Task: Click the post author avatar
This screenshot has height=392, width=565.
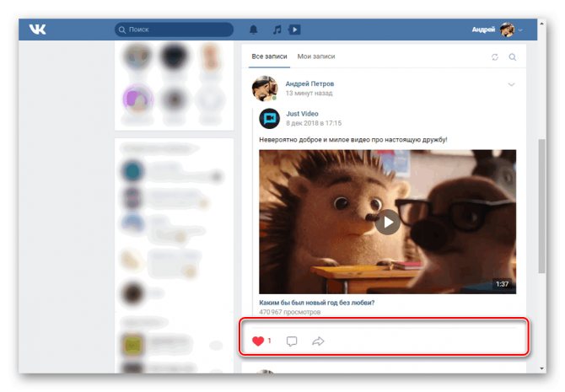Action: tap(265, 89)
